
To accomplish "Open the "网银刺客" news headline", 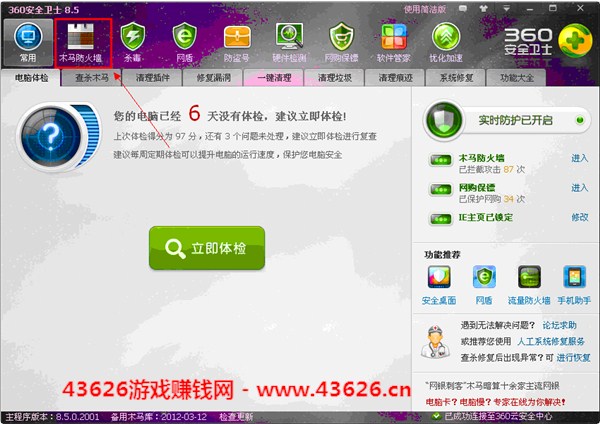I will (492, 386).
